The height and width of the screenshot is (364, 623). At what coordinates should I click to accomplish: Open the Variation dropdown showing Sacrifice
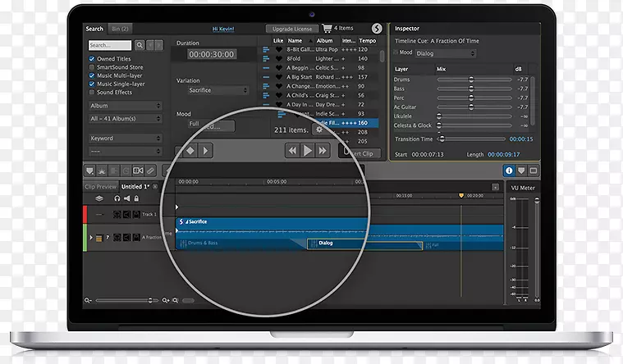tap(218, 90)
